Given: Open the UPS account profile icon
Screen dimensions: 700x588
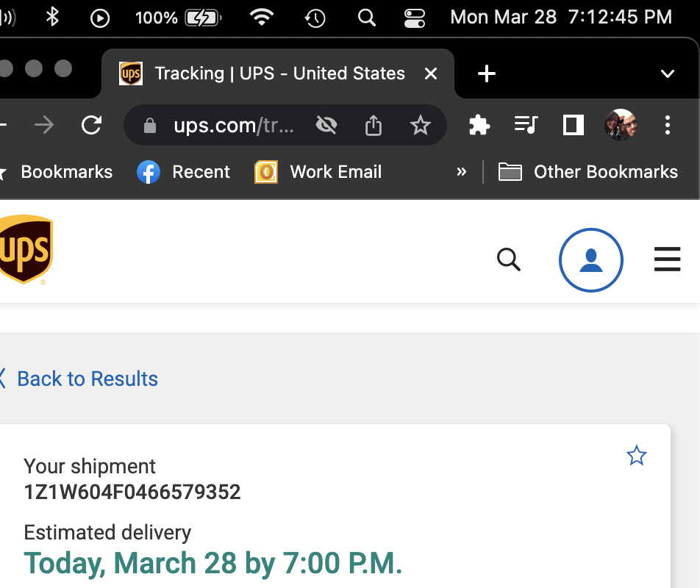Looking at the screenshot, I should [x=590, y=260].
